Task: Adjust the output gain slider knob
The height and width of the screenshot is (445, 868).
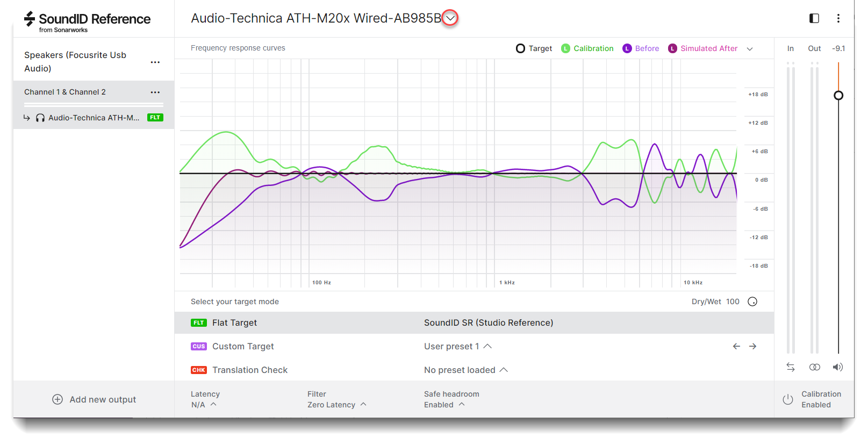Action: coord(838,96)
